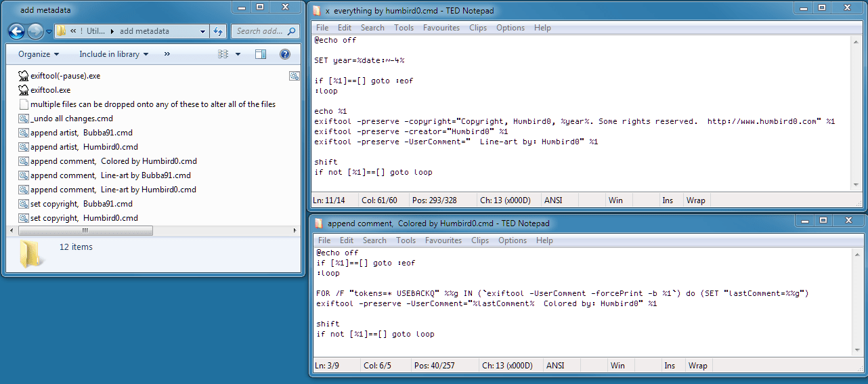868x384 pixels.
Task: Open Tools menu in top TED Notepad
Action: pyautogui.click(x=404, y=28)
